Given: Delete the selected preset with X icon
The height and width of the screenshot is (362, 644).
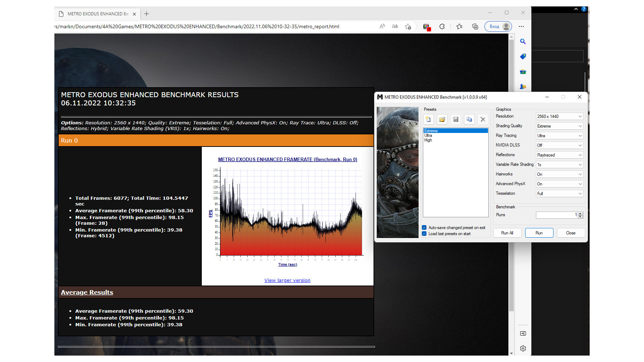Looking at the screenshot, I should pos(483,119).
